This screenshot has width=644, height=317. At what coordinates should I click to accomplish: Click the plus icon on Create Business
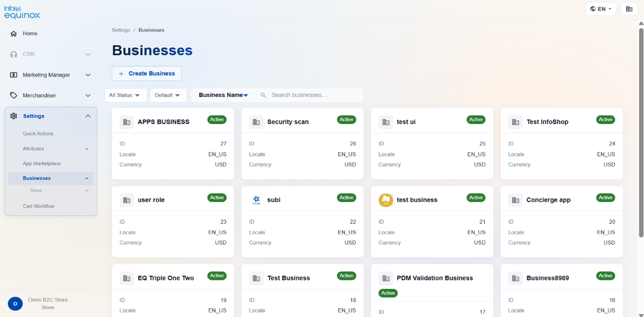click(x=121, y=73)
